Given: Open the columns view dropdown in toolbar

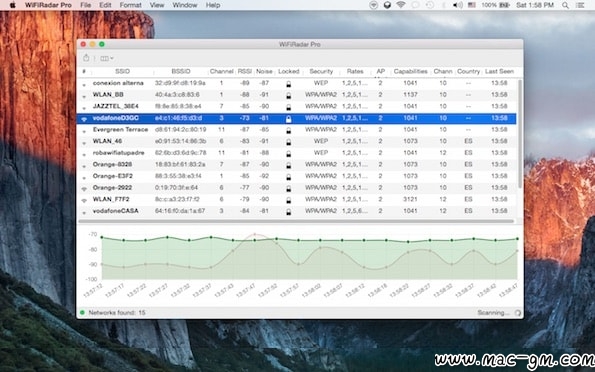Looking at the screenshot, I should [107, 58].
